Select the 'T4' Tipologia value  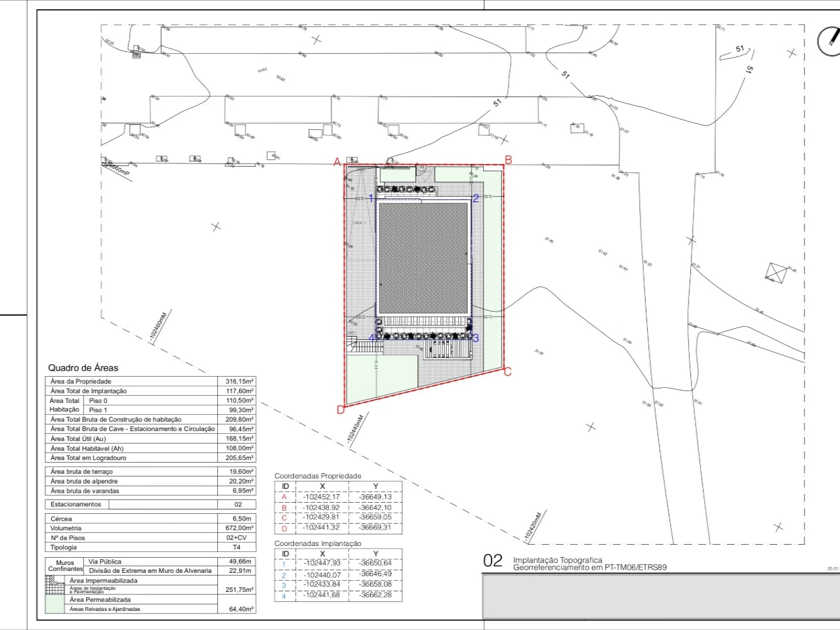pyautogui.click(x=237, y=547)
